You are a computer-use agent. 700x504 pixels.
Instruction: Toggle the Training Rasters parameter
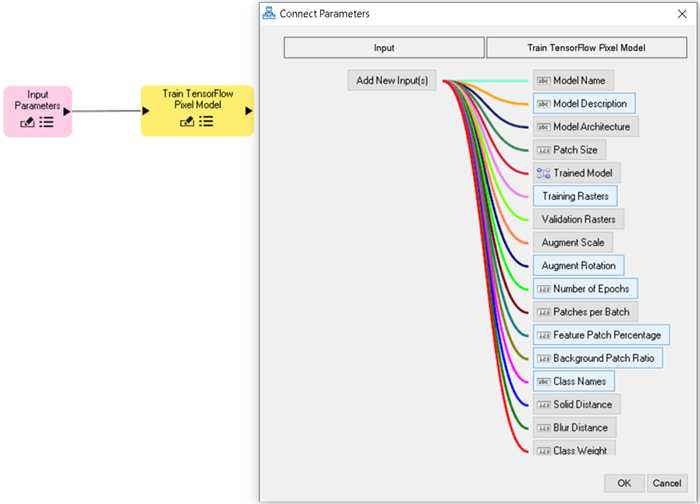pos(575,195)
